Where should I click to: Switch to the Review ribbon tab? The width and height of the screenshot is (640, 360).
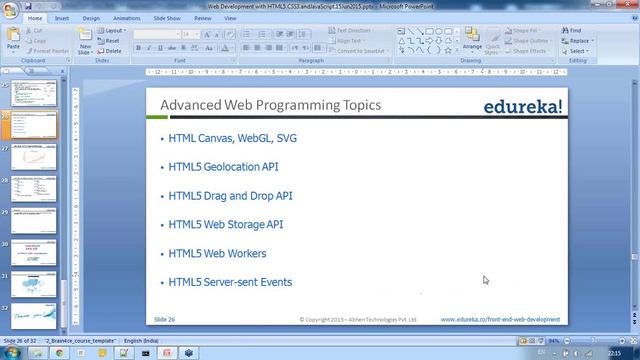[202, 18]
